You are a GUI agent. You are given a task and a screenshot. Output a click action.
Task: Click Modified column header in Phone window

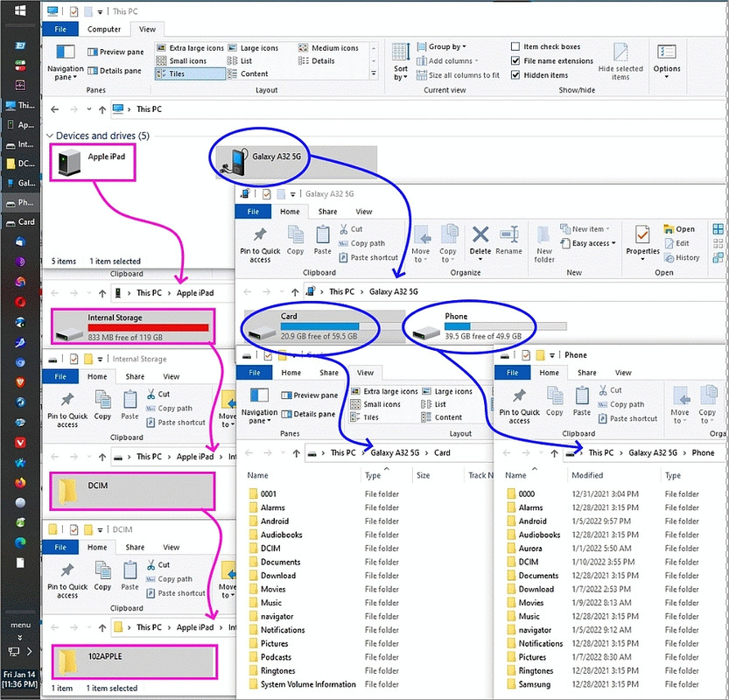[x=587, y=475]
